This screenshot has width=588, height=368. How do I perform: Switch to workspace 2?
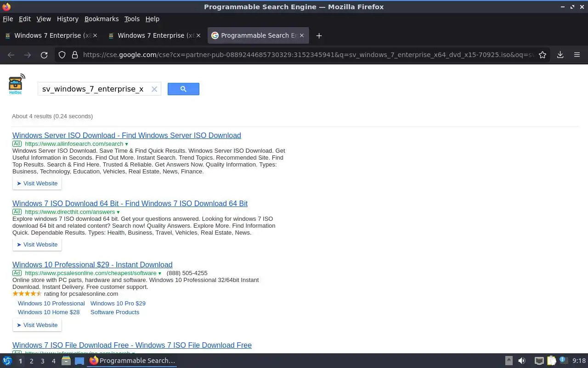coord(31,361)
